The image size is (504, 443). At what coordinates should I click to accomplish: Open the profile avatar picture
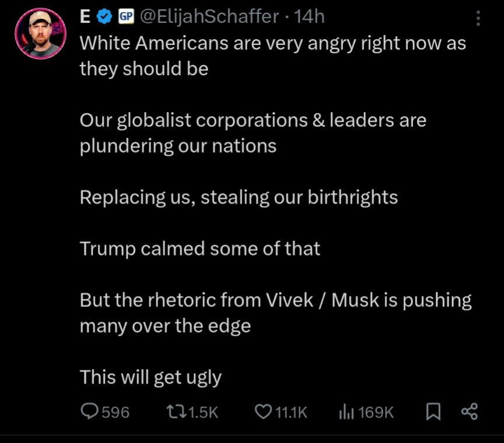click(40, 34)
